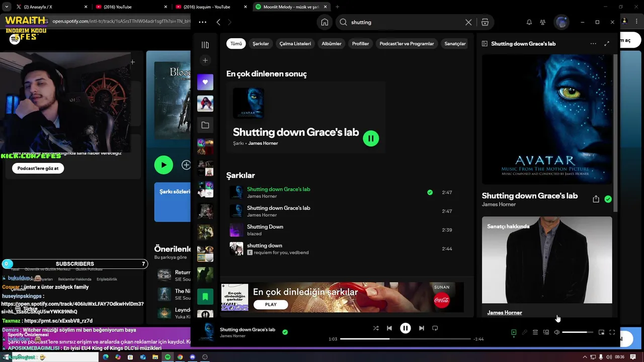Click the search input containing 'shutting'
The width and height of the screenshot is (644, 362).
(405, 22)
